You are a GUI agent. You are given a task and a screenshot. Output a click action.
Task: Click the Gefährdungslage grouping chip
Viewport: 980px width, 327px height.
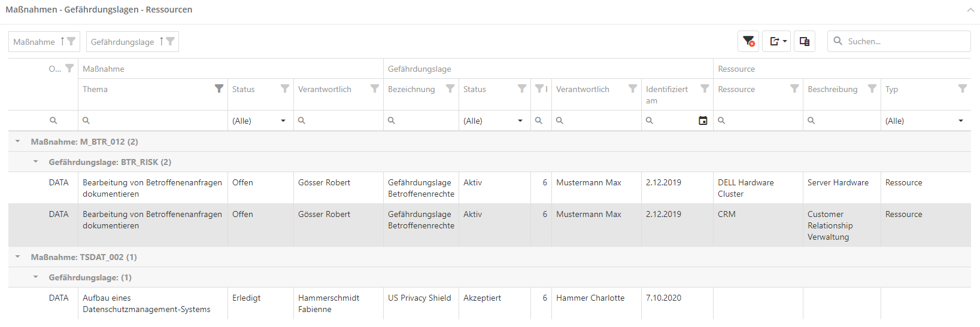[123, 42]
